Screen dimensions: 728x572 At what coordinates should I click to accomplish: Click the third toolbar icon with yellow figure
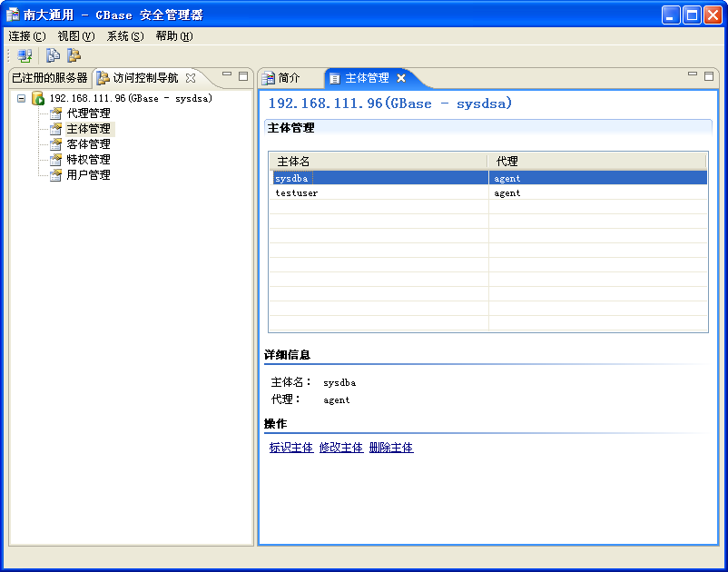point(74,56)
